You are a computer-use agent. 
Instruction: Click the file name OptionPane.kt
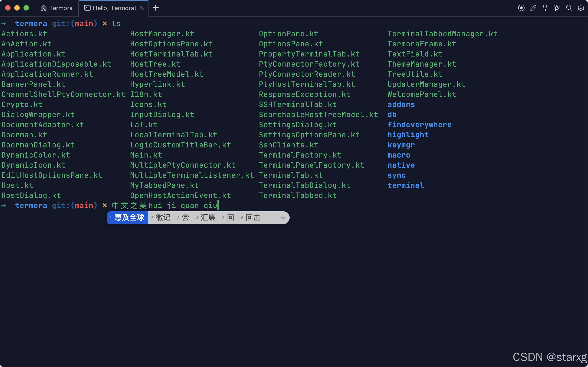(289, 34)
